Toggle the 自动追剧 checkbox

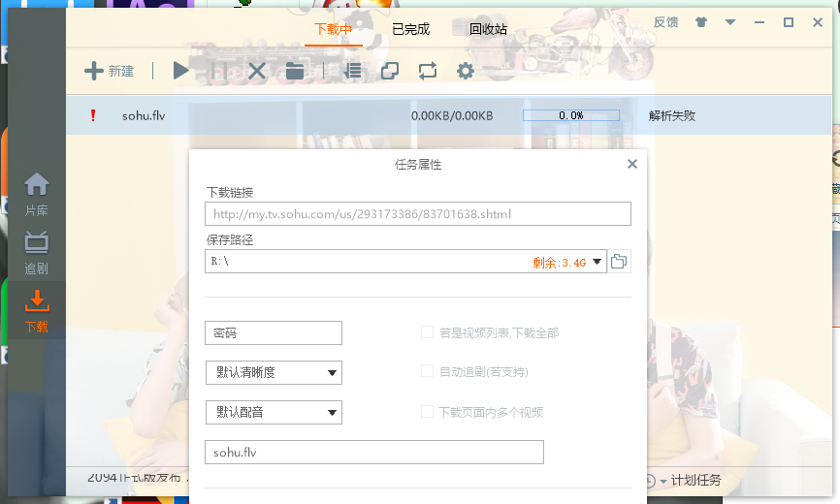tap(427, 371)
